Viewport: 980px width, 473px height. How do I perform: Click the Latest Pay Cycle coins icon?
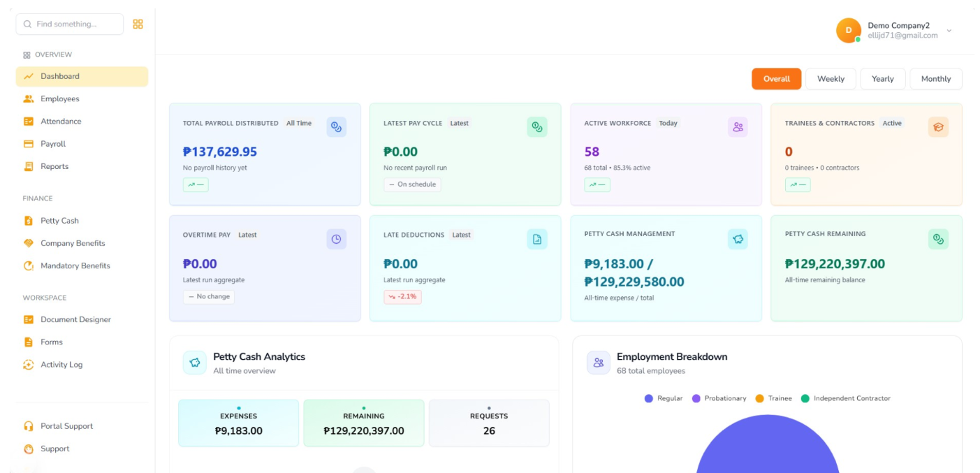click(x=536, y=126)
